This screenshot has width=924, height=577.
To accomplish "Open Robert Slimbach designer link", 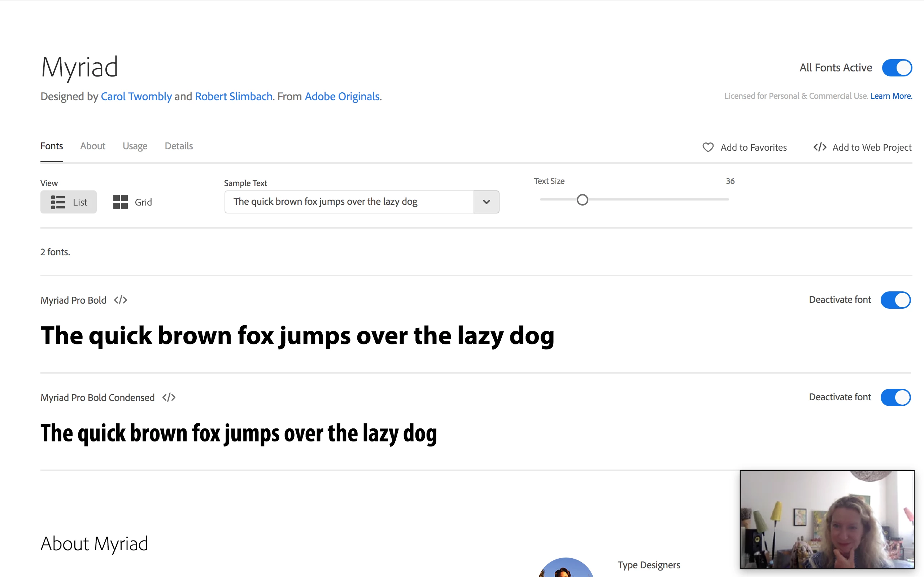I will pos(234,97).
